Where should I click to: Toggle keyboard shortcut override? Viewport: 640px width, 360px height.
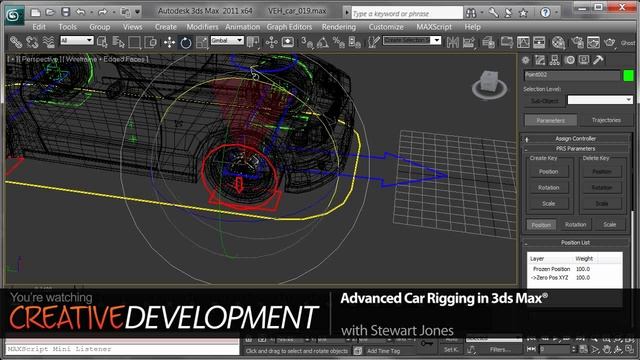(x=288, y=42)
